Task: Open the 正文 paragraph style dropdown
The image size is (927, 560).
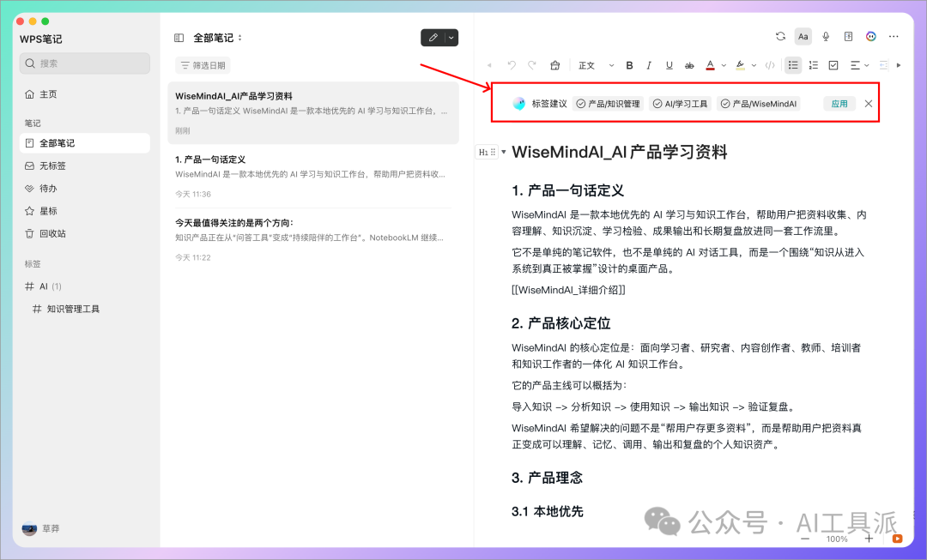Action: coord(596,65)
